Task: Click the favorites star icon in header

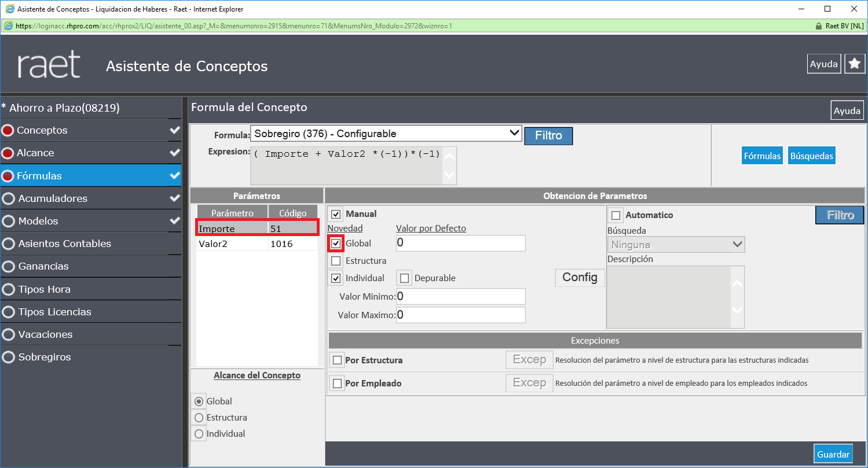Action: pos(855,64)
